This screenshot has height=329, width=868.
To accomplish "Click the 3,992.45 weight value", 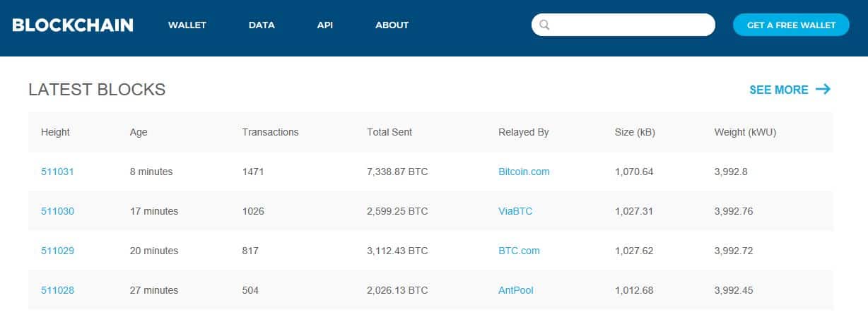I will [734, 290].
